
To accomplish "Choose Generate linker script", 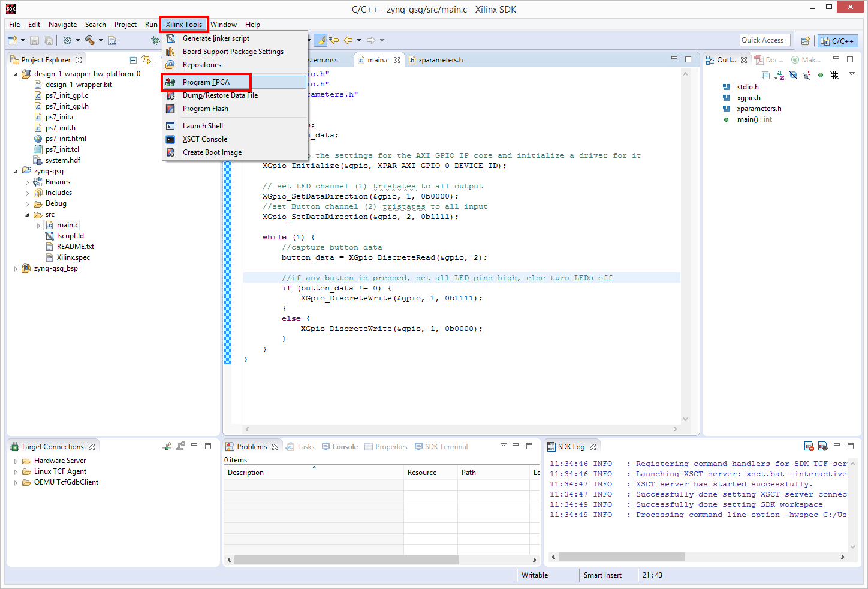I will pos(234,38).
